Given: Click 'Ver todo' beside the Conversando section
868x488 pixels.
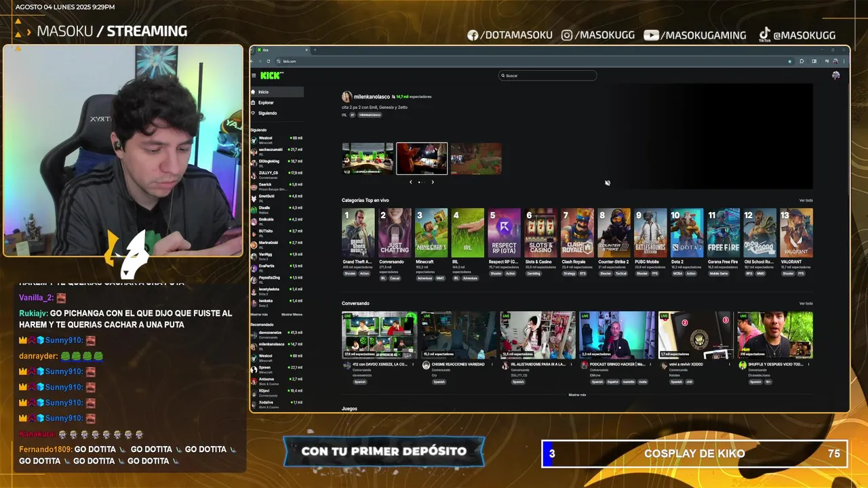Looking at the screenshot, I should pos(806,304).
